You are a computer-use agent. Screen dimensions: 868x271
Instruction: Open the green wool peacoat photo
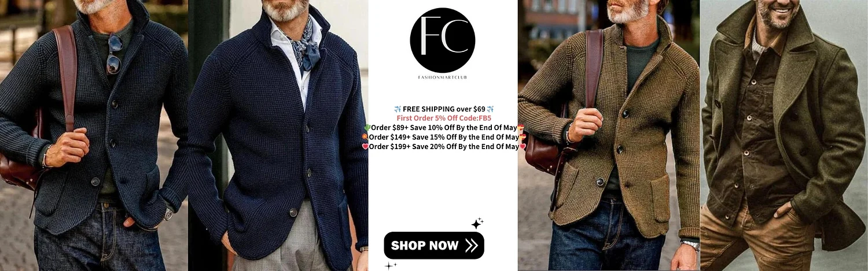coord(784,135)
